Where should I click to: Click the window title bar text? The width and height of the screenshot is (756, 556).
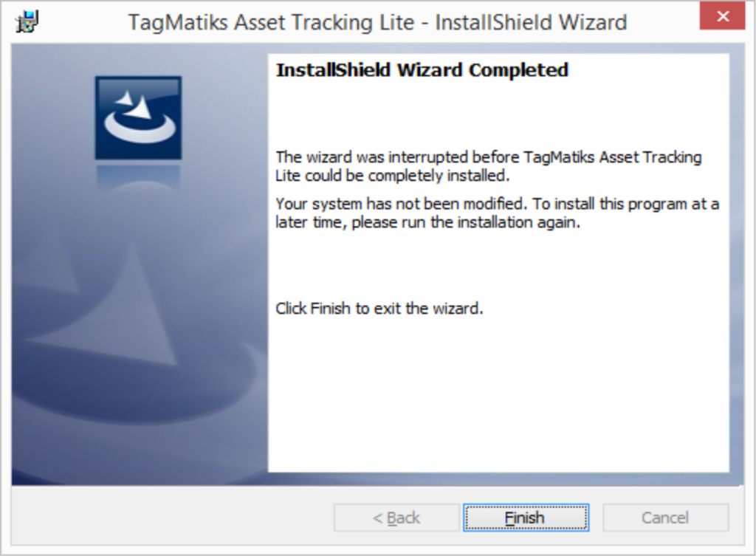(377, 22)
